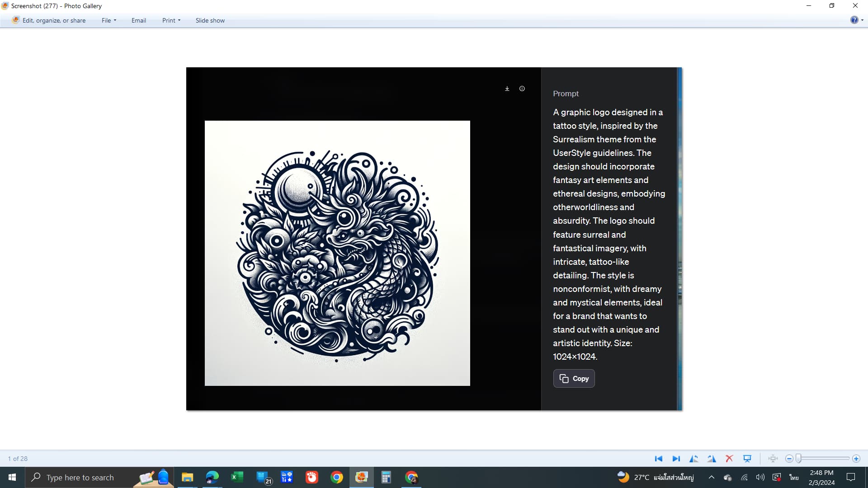Click Edit, organize, or share
This screenshot has height=488, width=868.
coord(49,20)
